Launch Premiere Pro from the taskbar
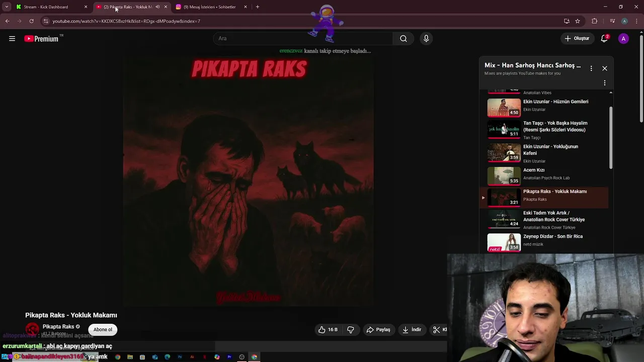644x362 pixels. coord(229,357)
